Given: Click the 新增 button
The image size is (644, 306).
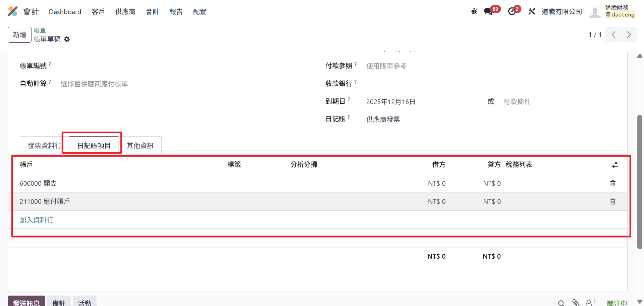Looking at the screenshot, I should pos(19,35).
